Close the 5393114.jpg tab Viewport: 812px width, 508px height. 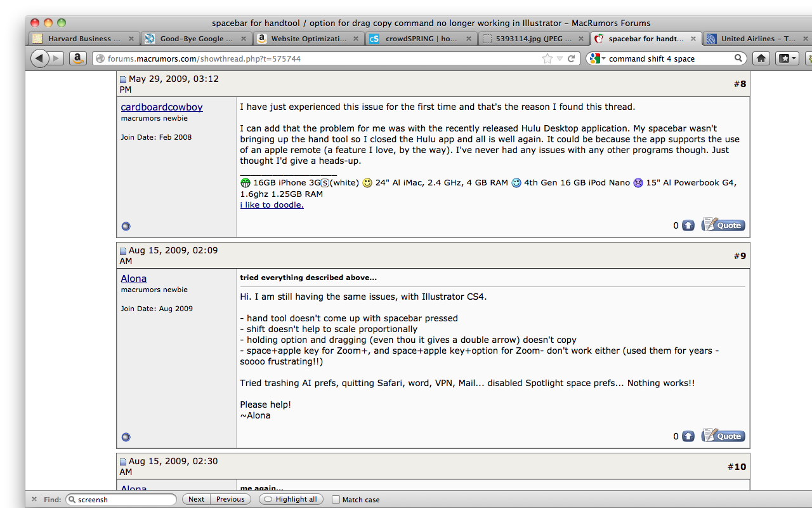581,39
